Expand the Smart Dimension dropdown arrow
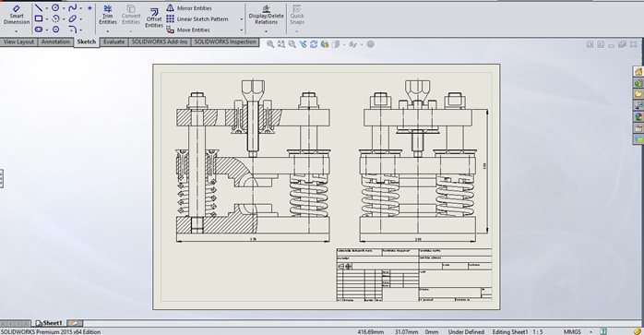 tap(17, 31)
